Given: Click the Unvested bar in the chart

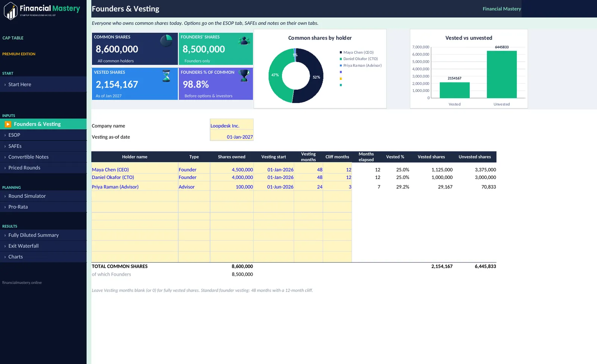Looking at the screenshot, I should pyautogui.click(x=502, y=75).
